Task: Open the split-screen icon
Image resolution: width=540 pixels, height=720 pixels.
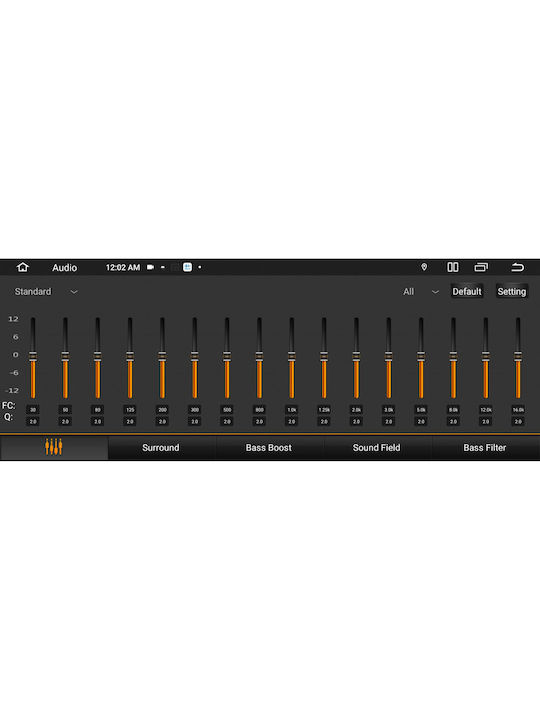Action: 453,267
